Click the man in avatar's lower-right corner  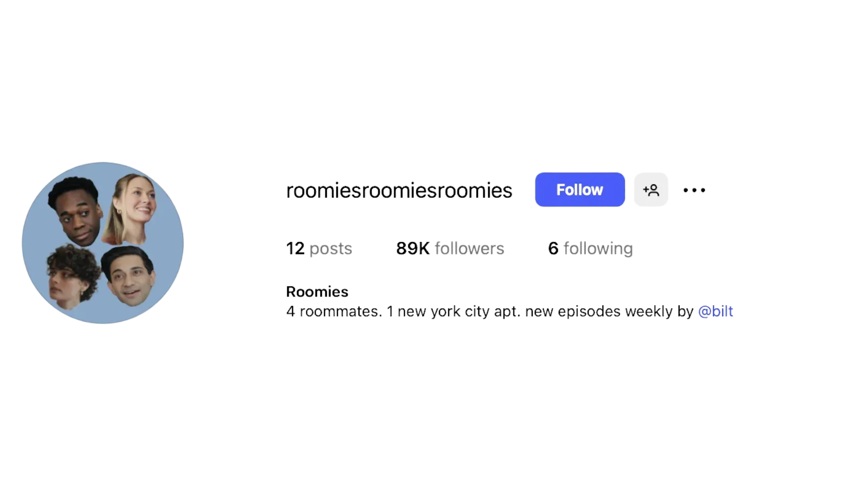click(x=128, y=276)
